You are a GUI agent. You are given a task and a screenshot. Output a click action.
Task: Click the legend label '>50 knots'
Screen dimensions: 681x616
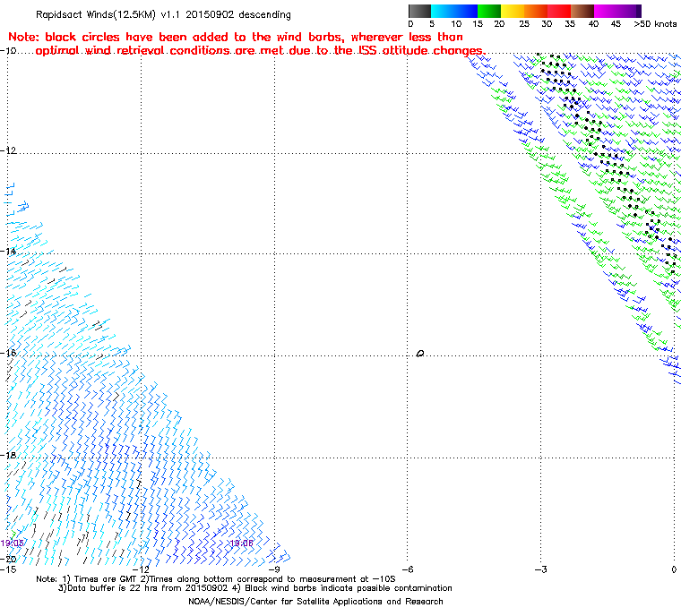655,24
